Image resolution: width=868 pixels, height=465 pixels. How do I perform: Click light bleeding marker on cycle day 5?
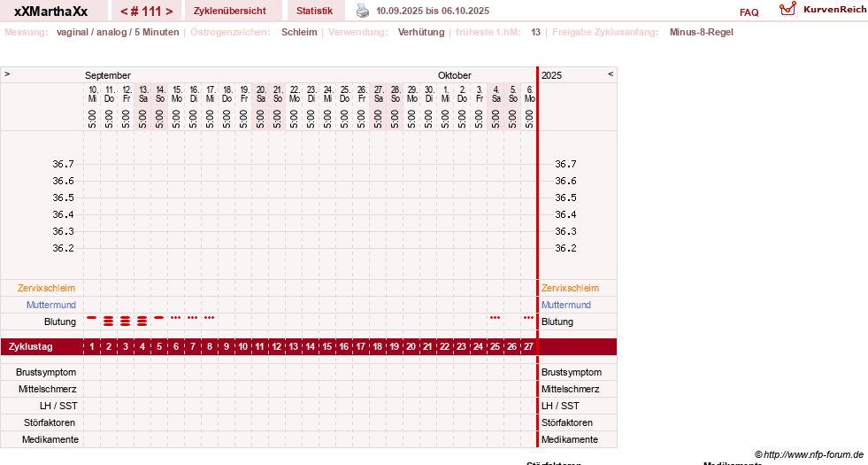[159, 318]
